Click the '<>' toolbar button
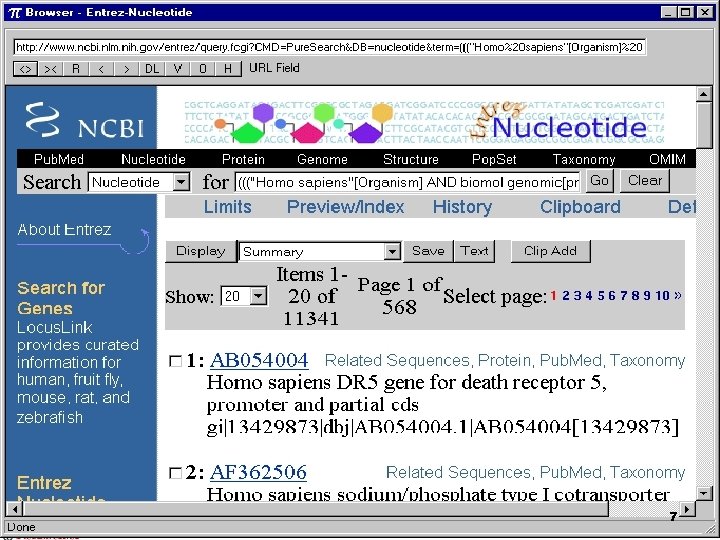Viewport: 720px width, 540px height. 25,69
